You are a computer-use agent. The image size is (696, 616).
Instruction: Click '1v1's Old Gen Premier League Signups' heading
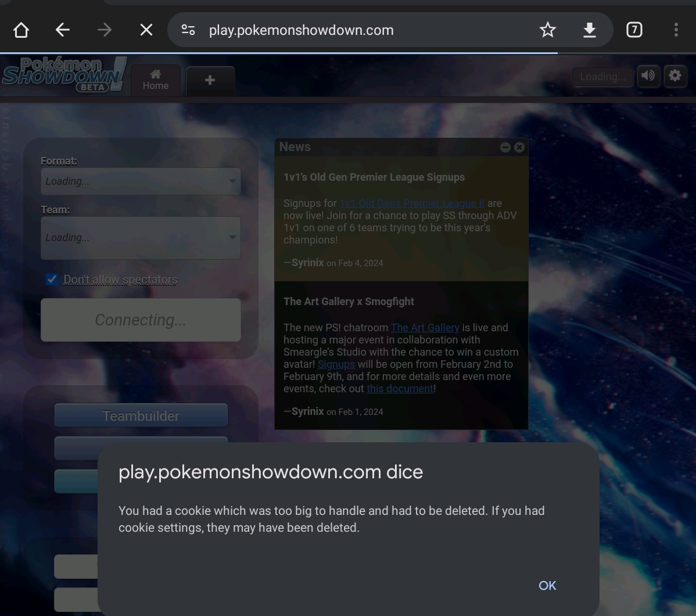374,177
